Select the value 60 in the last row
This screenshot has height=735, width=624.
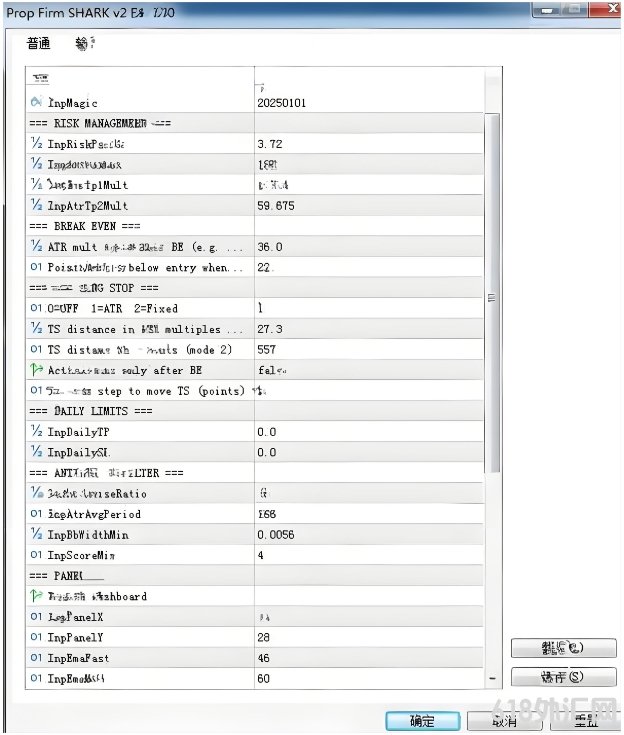tap(263, 679)
